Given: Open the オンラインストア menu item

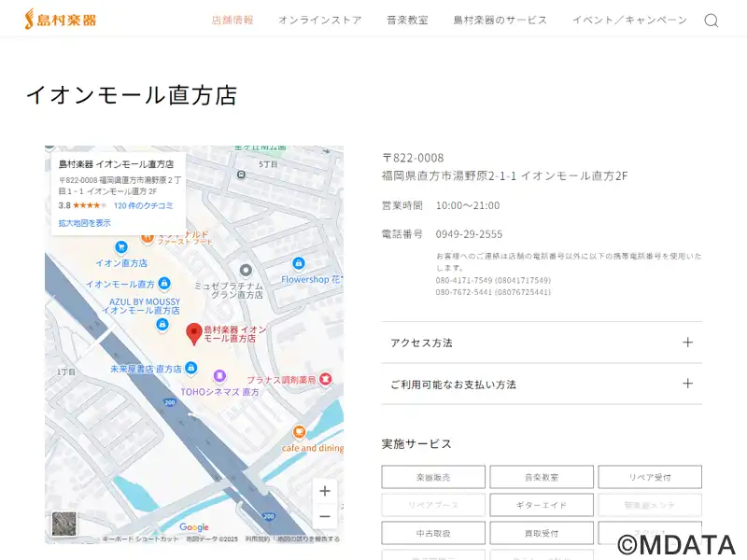Looking at the screenshot, I should tap(320, 20).
